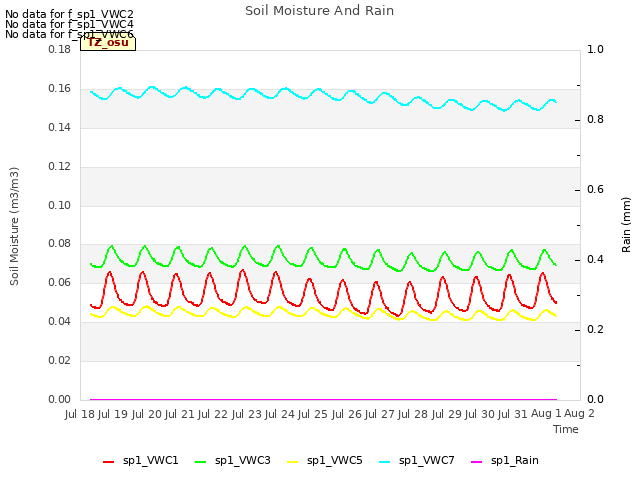The image size is (640, 480).
Task: Click the 0.10 soil moisture tick label
Action: tap(60, 205)
